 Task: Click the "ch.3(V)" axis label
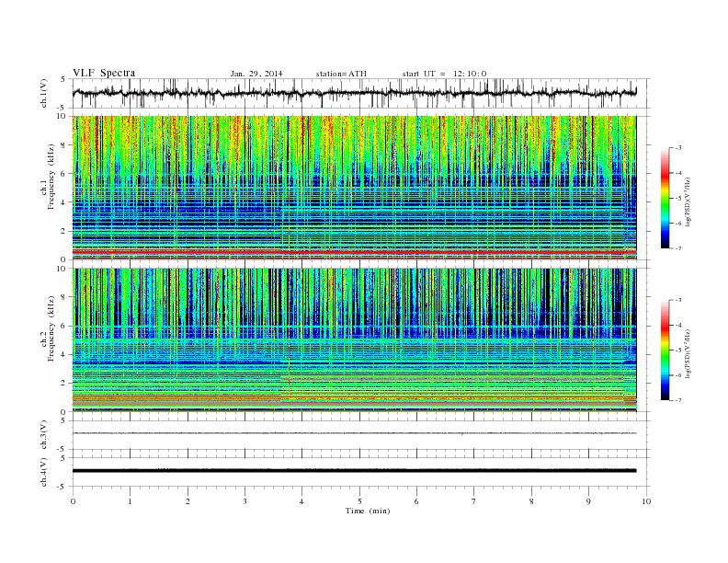(44, 435)
